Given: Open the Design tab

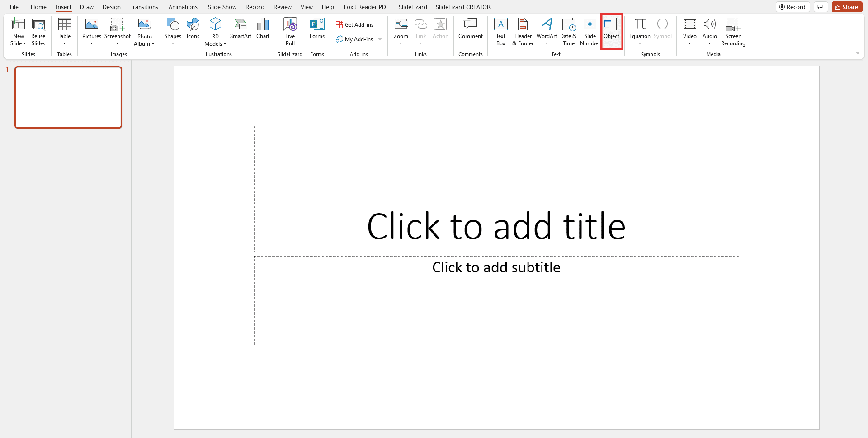Looking at the screenshot, I should [x=112, y=7].
